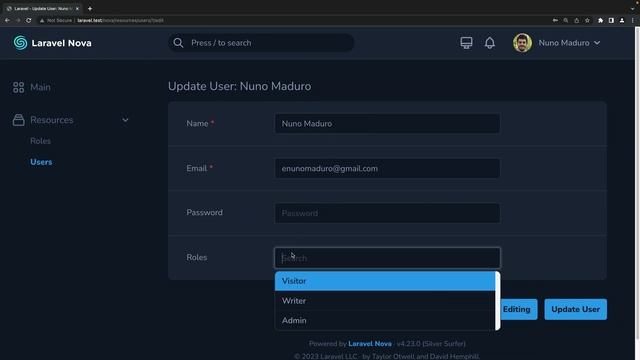Open Users in the sidebar
This screenshot has width=640, height=360.
tap(41, 162)
